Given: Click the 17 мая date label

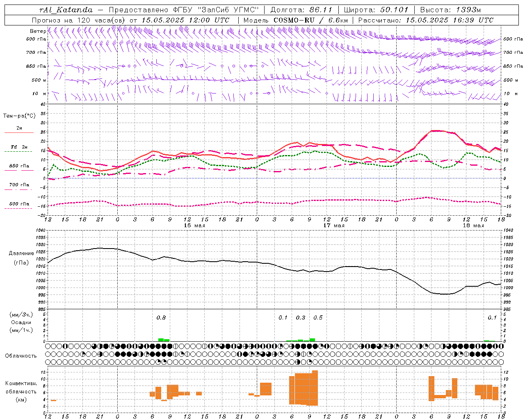Looking at the screenshot, I should point(334,226).
